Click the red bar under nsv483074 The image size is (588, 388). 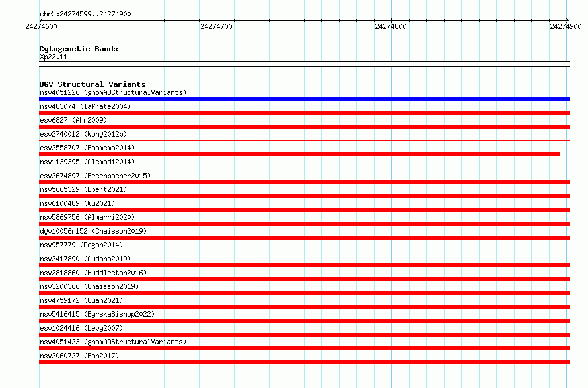[x=304, y=113]
